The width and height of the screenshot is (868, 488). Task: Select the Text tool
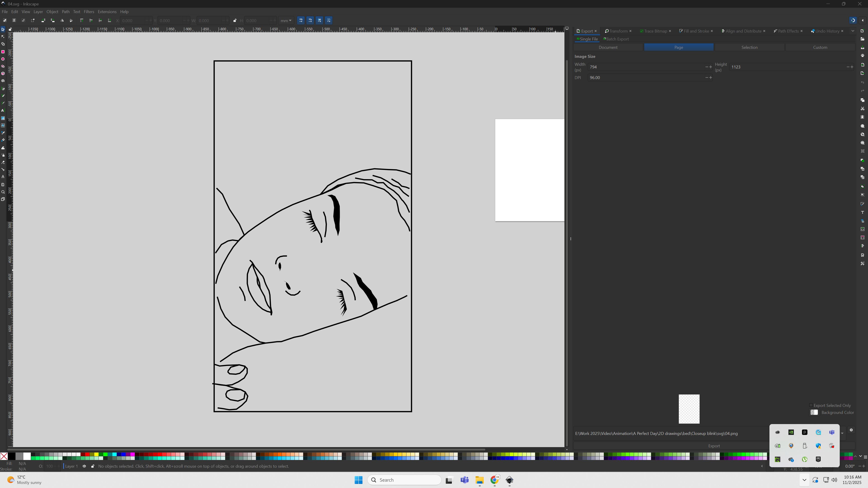[x=3, y=110]
